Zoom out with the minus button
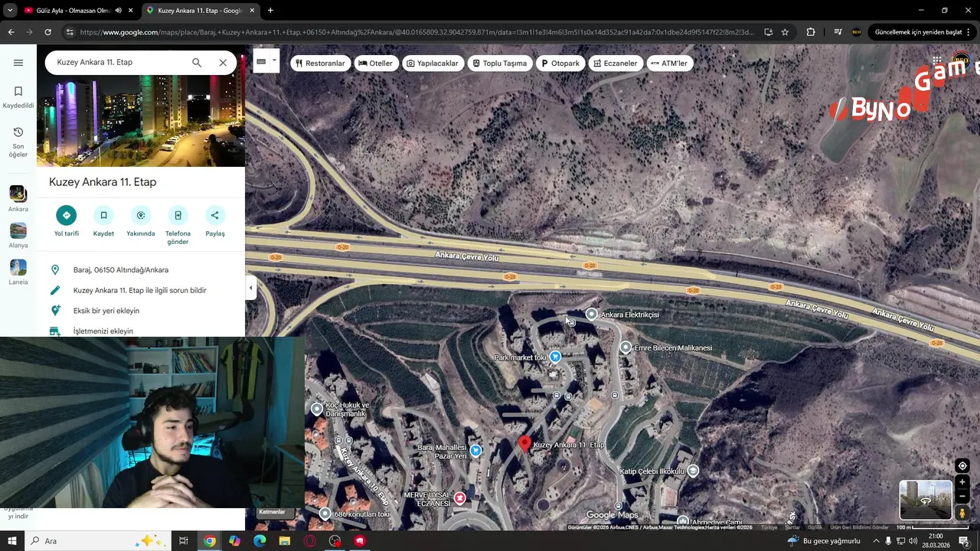Image resolution: width=980 pixels, height=551 pixels. click(x=962, y=496)
